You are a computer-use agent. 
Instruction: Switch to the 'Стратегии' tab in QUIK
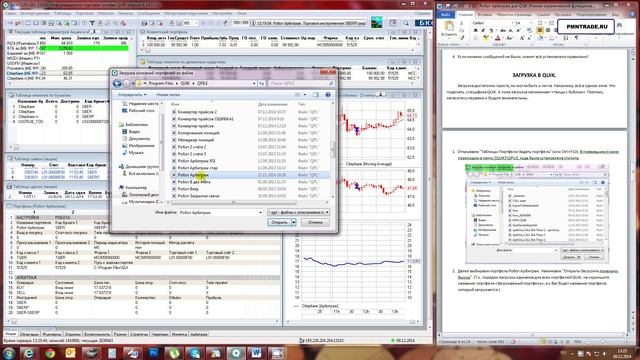pos(139,334)
